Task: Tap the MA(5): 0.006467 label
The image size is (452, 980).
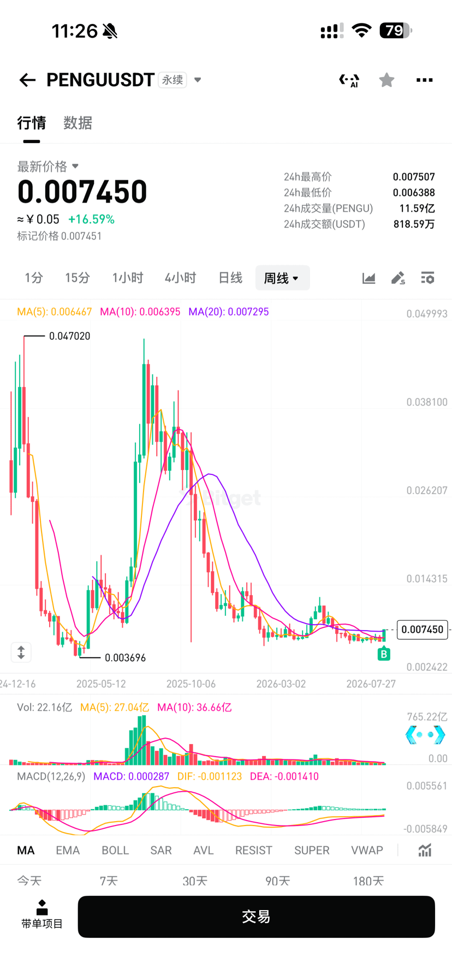Action: click(x=55, y=312)
